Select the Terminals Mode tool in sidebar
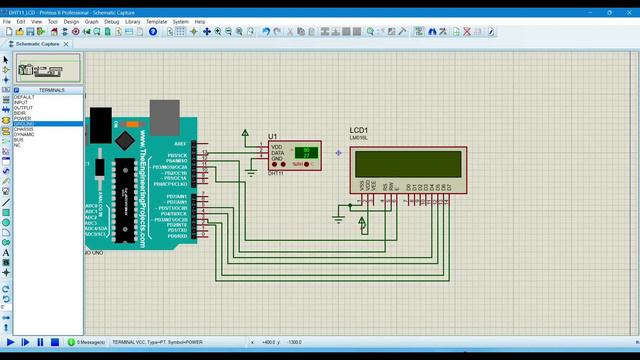The height and width of the screenshot is (360, 640). click(6, 131)
